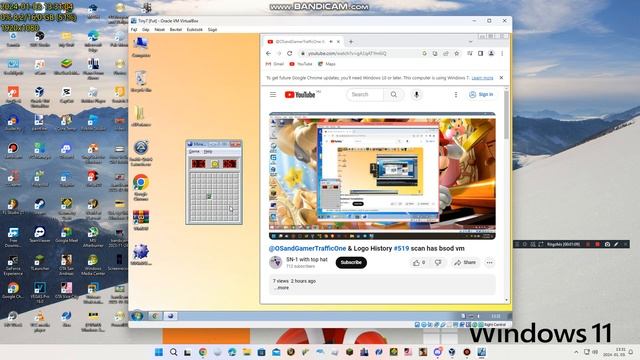Open the Eszközök menu in VirtualBox
Image resolution: width=640 pixels, height=360 pixels.
[195, 30]
